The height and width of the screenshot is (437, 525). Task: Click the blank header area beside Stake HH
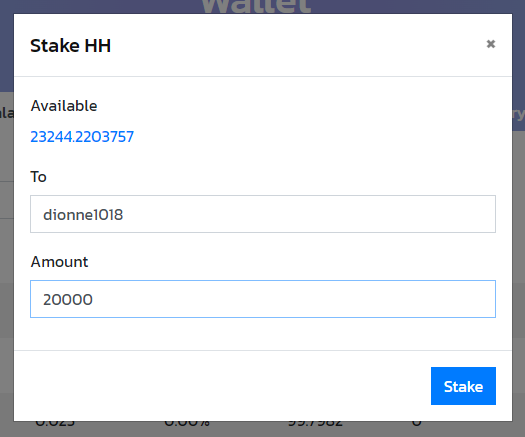pyautogui.click(x=298, y=45)
